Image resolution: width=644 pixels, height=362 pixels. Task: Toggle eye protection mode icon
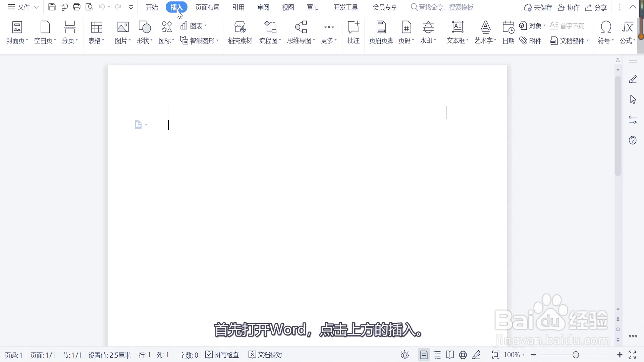(x=405, y=355)
